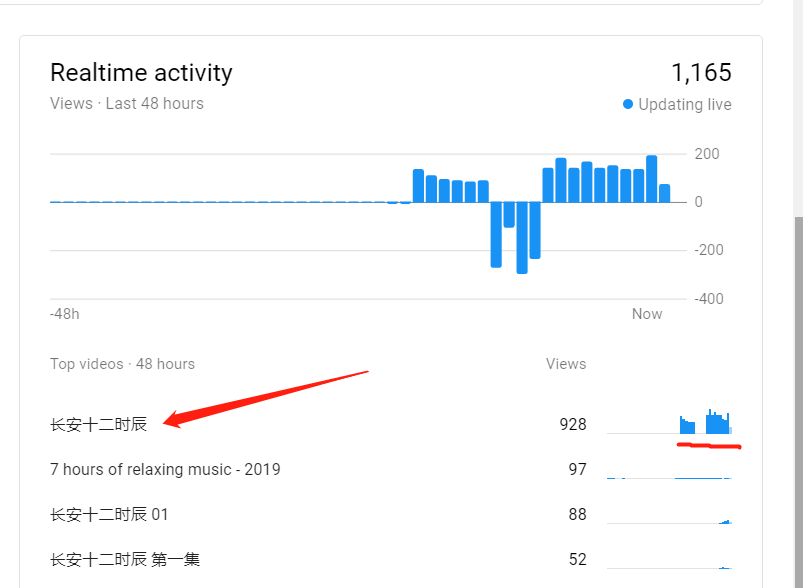Click the Views · Last 48 hours subtitle
The width and height of the screenshot is (803, 588).
click(127, 103)
